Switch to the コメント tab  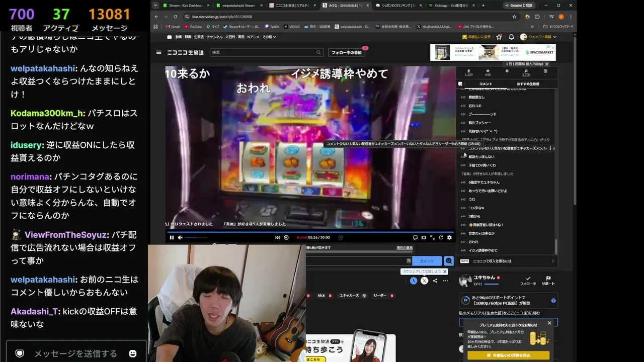(x=486, y=84)
